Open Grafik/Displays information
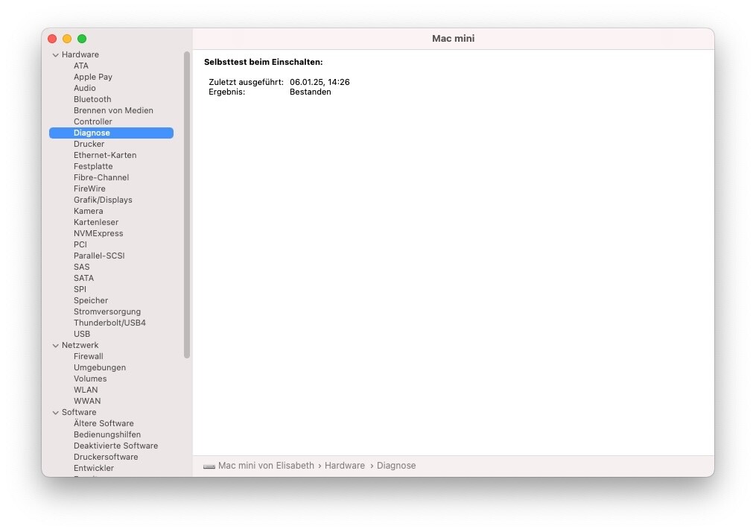Image resolution: width=756 pixels, height=532 pixels. pos(103,200)
